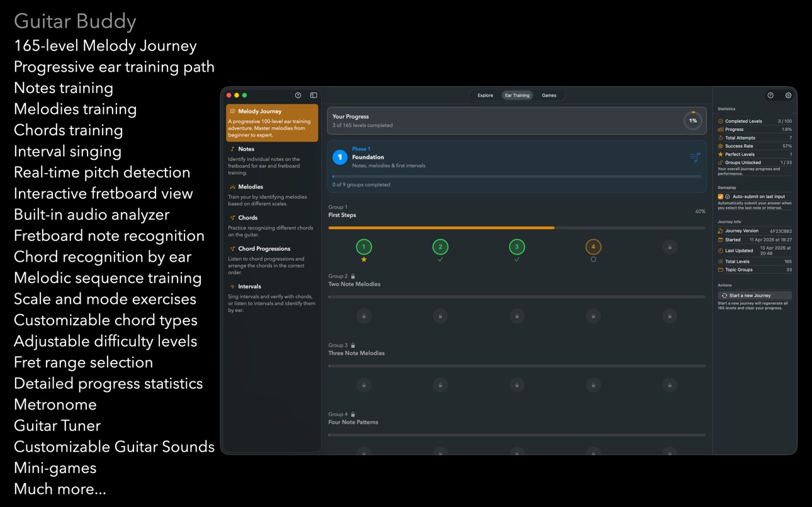Click the locked fifth level in First Steps
Viewport: 812px width, 507px height.
(x=670, y=247)
